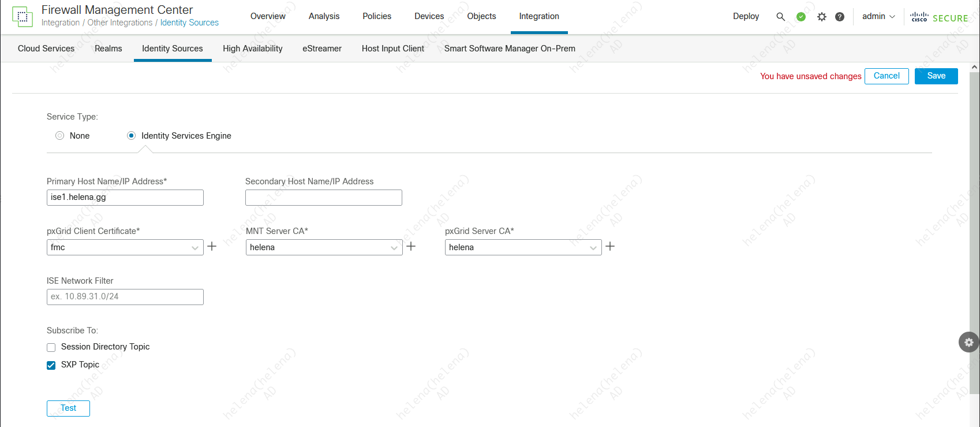Screen dimensions: 980x427
Task: Enable Session Directory Topic checkbox
Action: click(51, 347)
